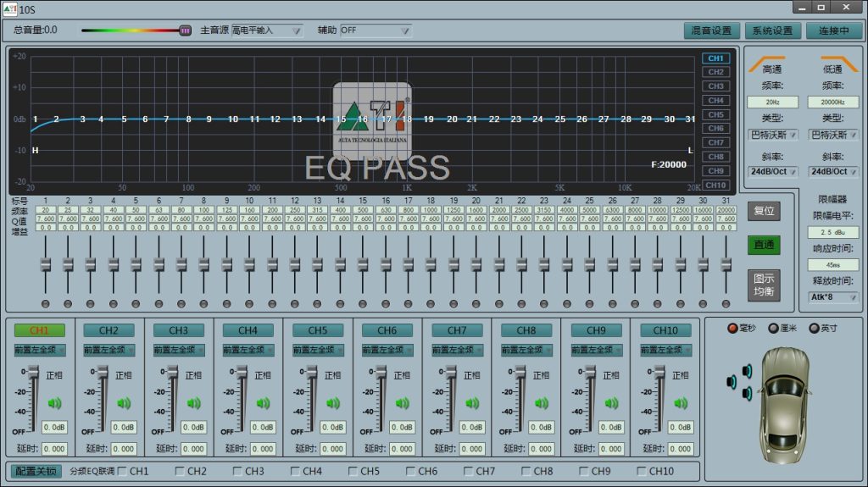Enable EQ link checkbox for CH8
This screenshot has width=868, height=487.
(x=526, y=471)
